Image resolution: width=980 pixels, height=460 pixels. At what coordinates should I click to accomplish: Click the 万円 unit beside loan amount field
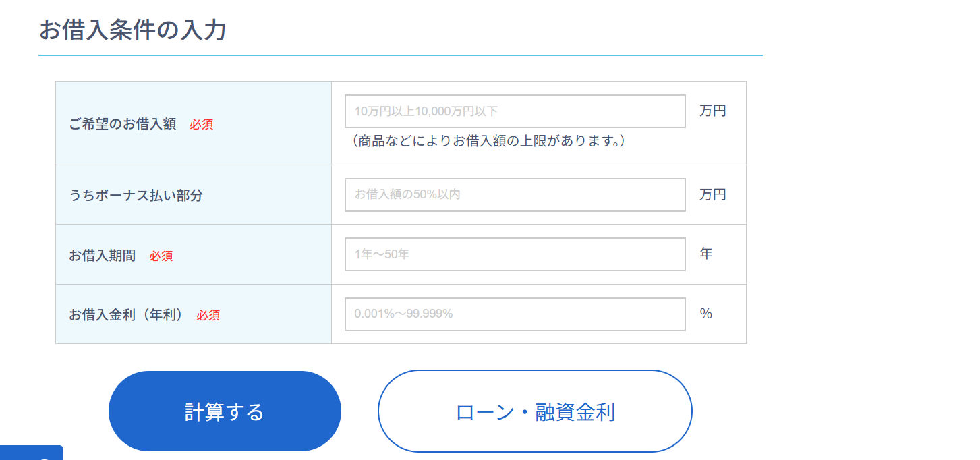point(712,111)
